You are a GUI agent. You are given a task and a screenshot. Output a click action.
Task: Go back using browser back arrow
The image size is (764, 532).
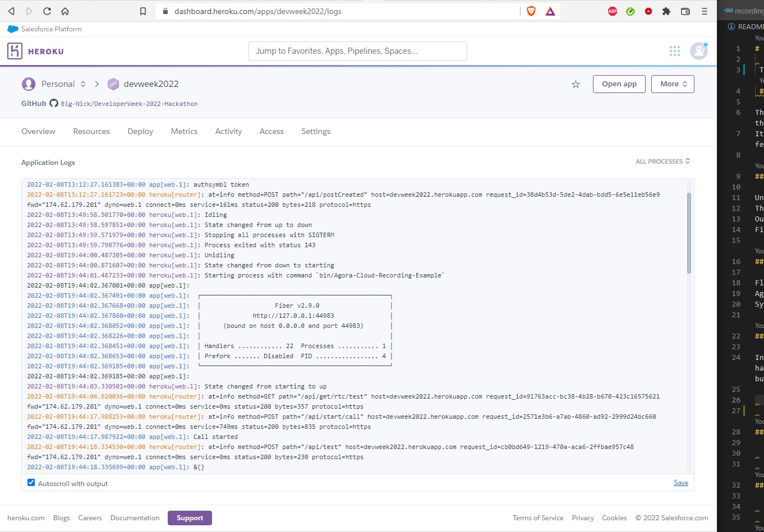point(11,11)
